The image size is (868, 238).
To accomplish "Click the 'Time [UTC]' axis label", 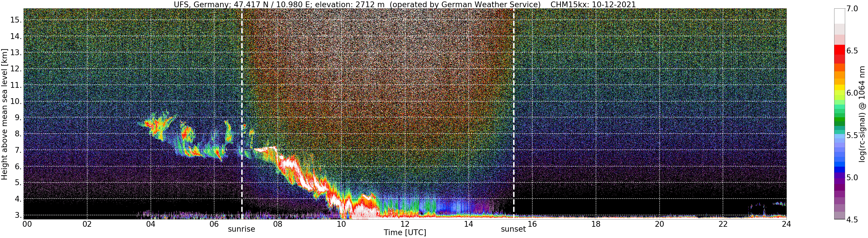I will point(405,233).
